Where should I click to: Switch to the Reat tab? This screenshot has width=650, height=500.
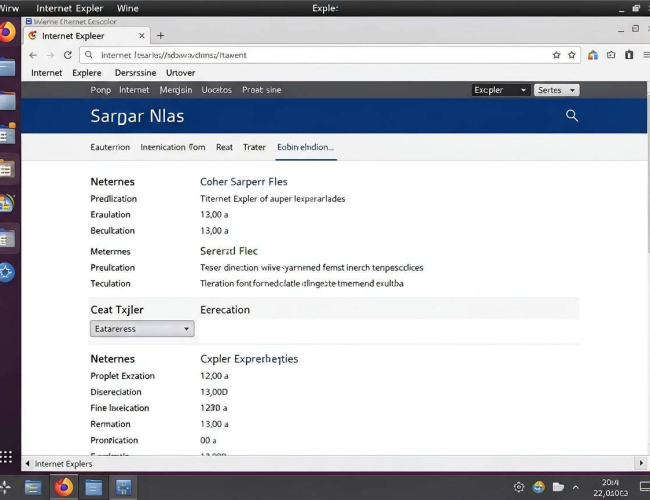coord(224,147)
